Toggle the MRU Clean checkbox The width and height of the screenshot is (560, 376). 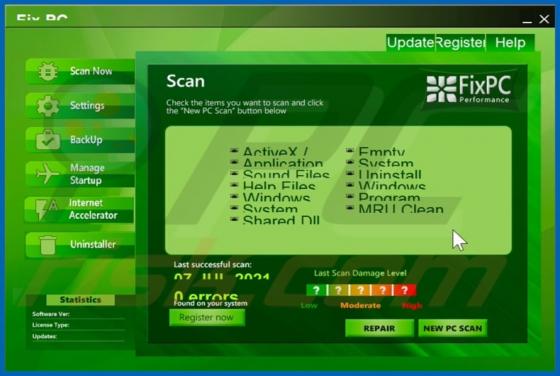coord(350,207)
